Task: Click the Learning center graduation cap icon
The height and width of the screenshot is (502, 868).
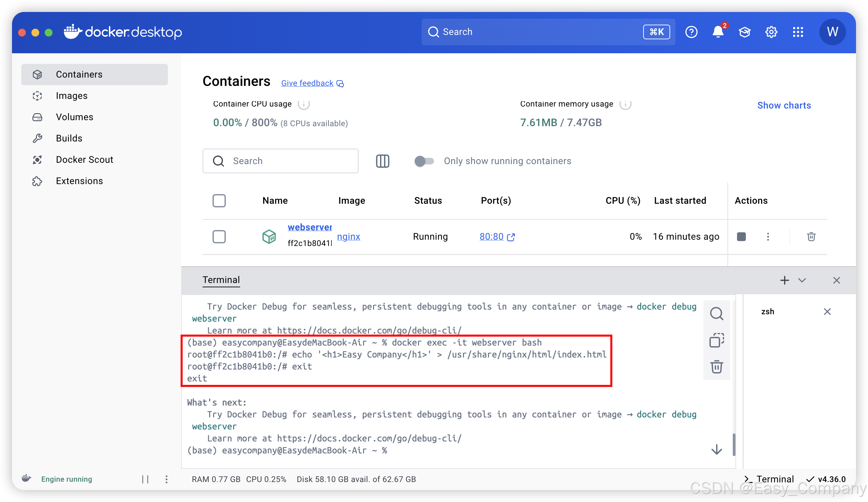Action: click(x=744, y=32)
